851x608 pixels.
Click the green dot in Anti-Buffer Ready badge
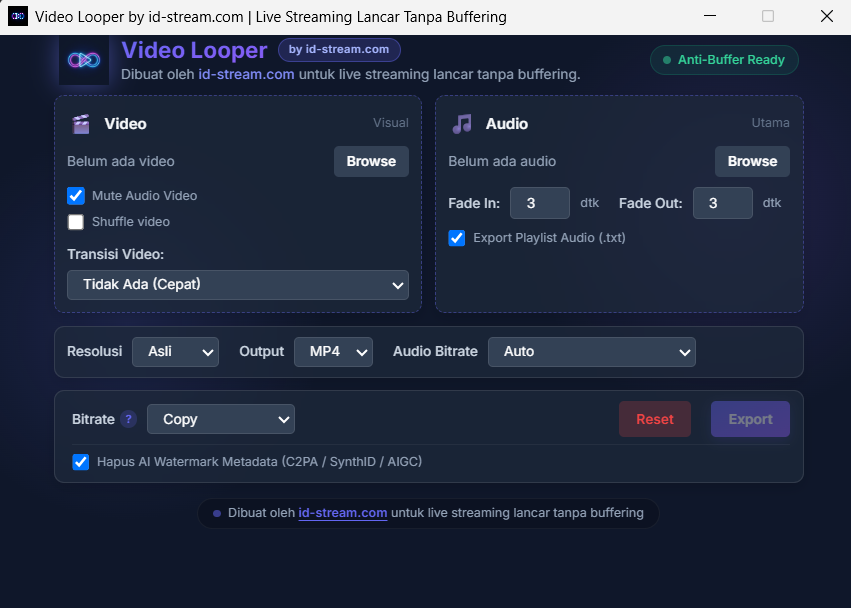[x=667, y=60]
